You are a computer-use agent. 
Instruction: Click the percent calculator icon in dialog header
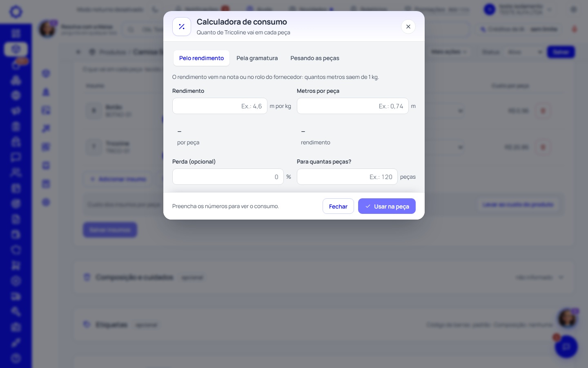[182, 27]
